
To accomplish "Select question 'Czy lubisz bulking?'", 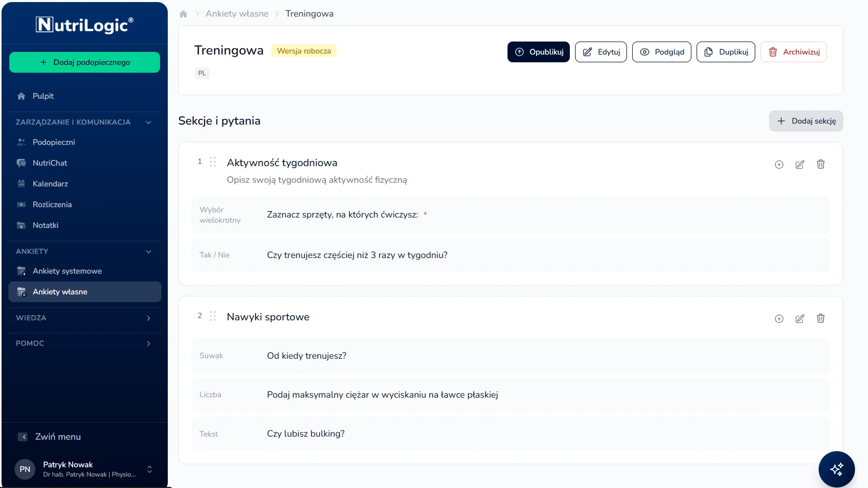I will click(x=511, y=433).
